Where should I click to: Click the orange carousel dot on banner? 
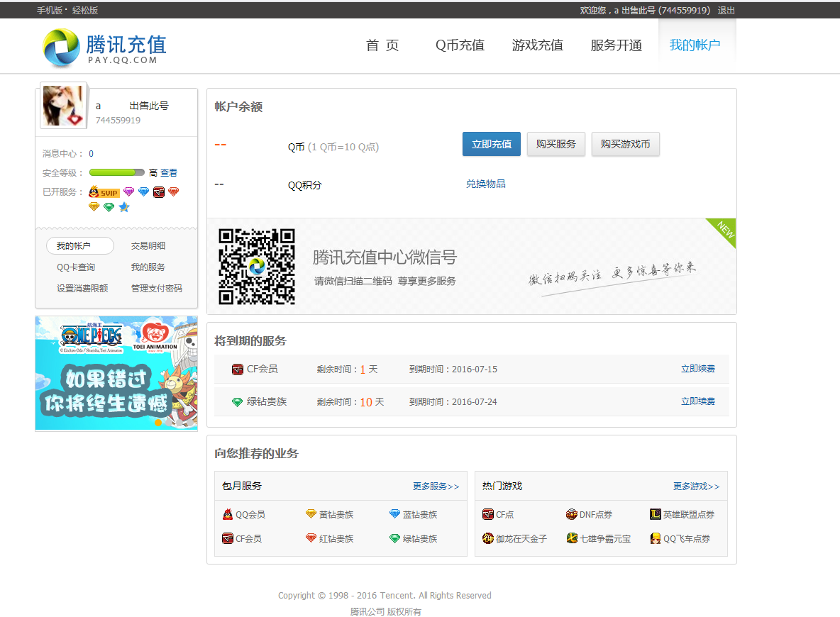click(158, 423)
